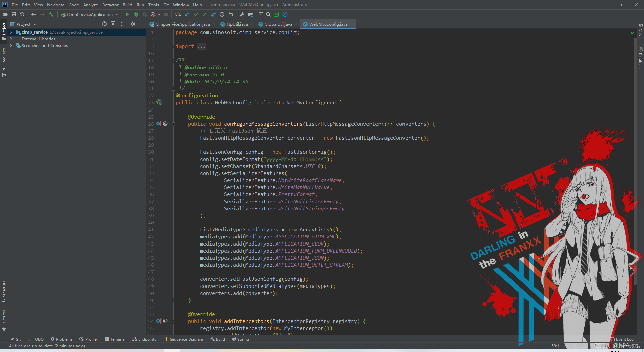Open Project Structure folder icon
The height and width of the screenshot is (352, 644).
point(251,14)
